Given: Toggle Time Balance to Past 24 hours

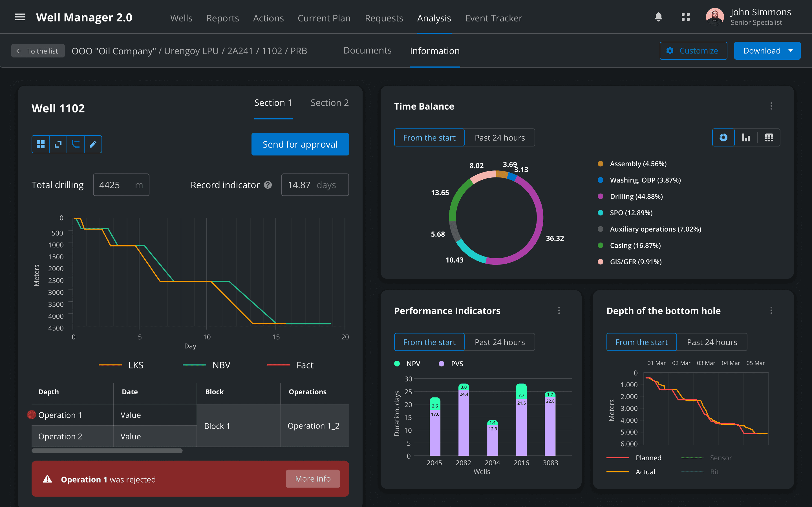Looking at the screenshot, I should (499, 137).
